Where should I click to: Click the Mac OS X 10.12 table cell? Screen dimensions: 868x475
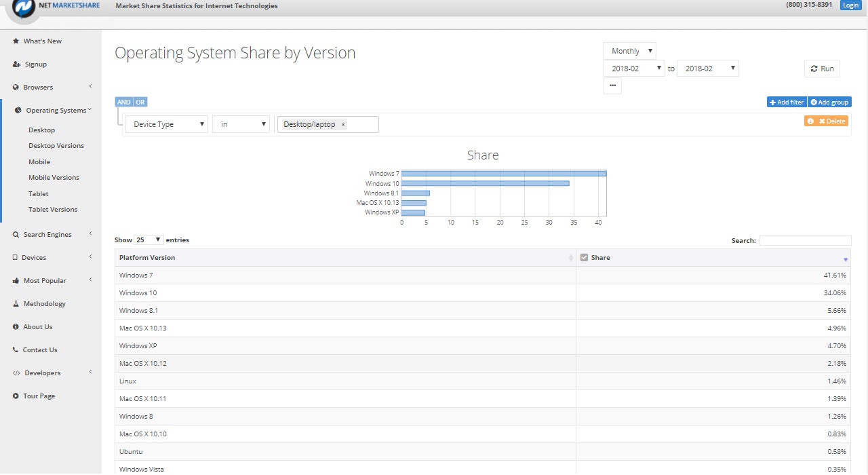[345, 364]
